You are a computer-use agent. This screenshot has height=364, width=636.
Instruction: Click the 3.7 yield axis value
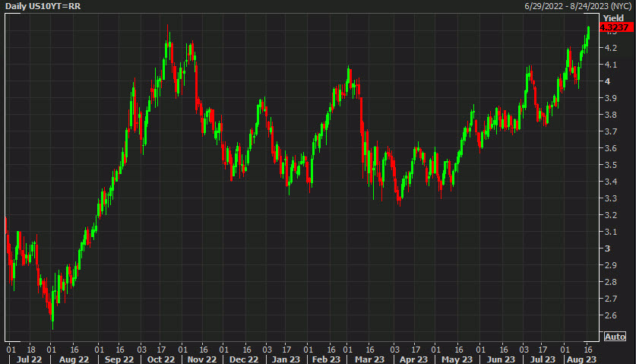(x=610, y=131)
